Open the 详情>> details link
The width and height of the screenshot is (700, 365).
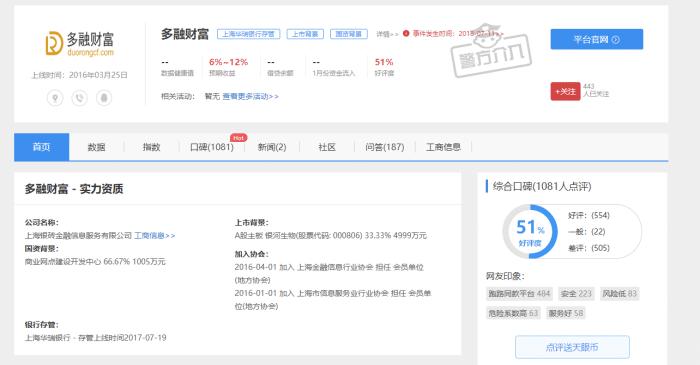tap(387, 34)
